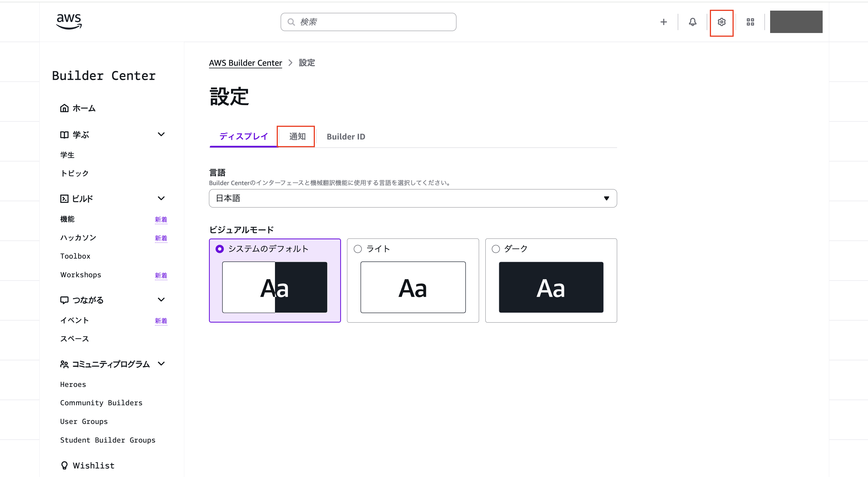This screenshot has height=477, width=868.
Task: Open the Heroes sidebar link
Action: [x=73, y=384]
